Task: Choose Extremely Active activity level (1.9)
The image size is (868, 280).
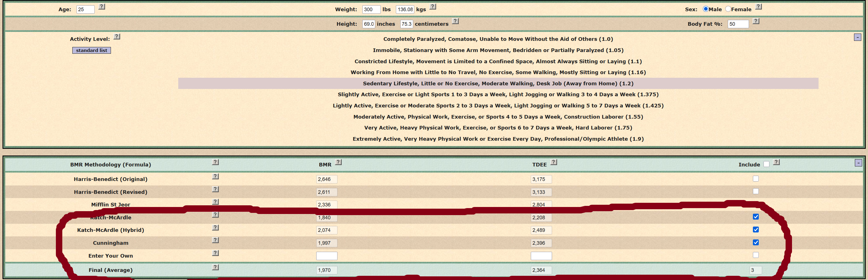Action: point(498,139)
